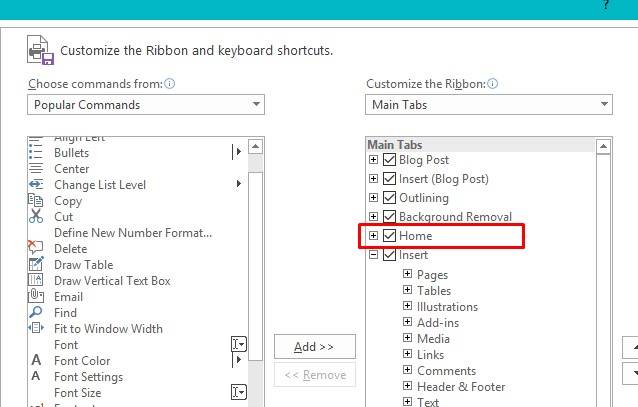Click Main Tabs list scroll up arrow
Viewport: 638px width, 407px height.
coord(603,146)
